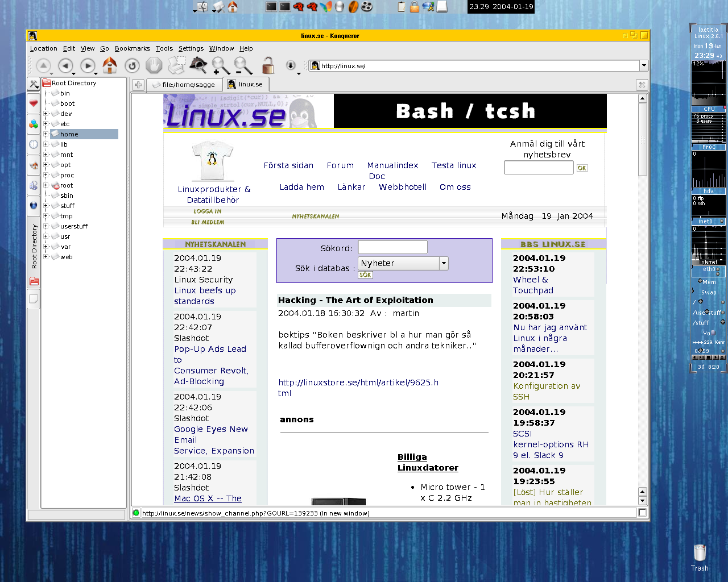728x582 pixels.
Task: Open the Tools menu
Action: click(164, 48)
